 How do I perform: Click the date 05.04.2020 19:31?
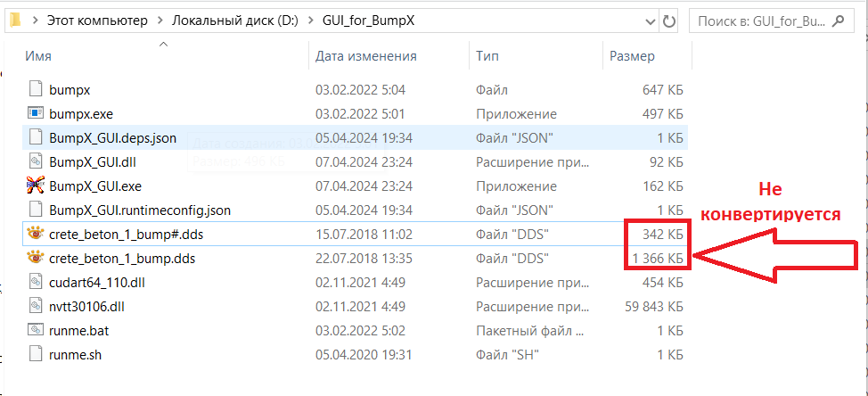tap(364, 354)
